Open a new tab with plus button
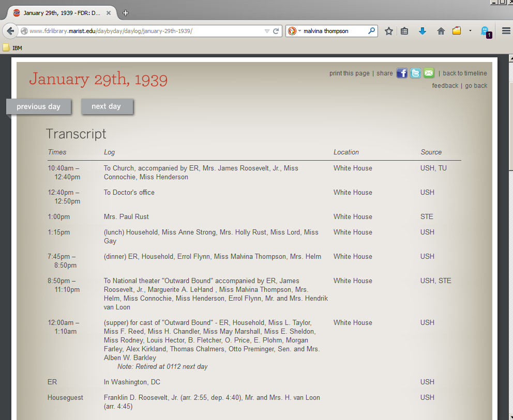The image size is (513, 420). [126, 13]
